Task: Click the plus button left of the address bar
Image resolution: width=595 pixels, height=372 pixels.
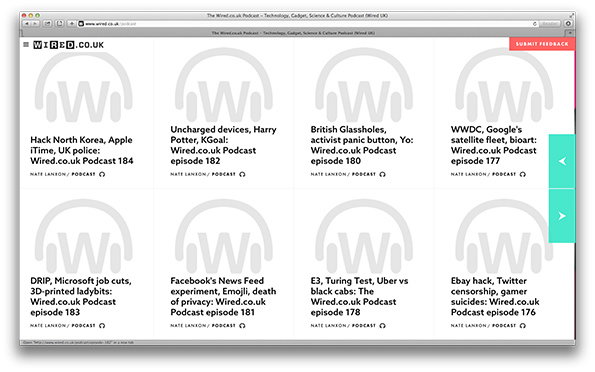Action: tap(71, 24)
